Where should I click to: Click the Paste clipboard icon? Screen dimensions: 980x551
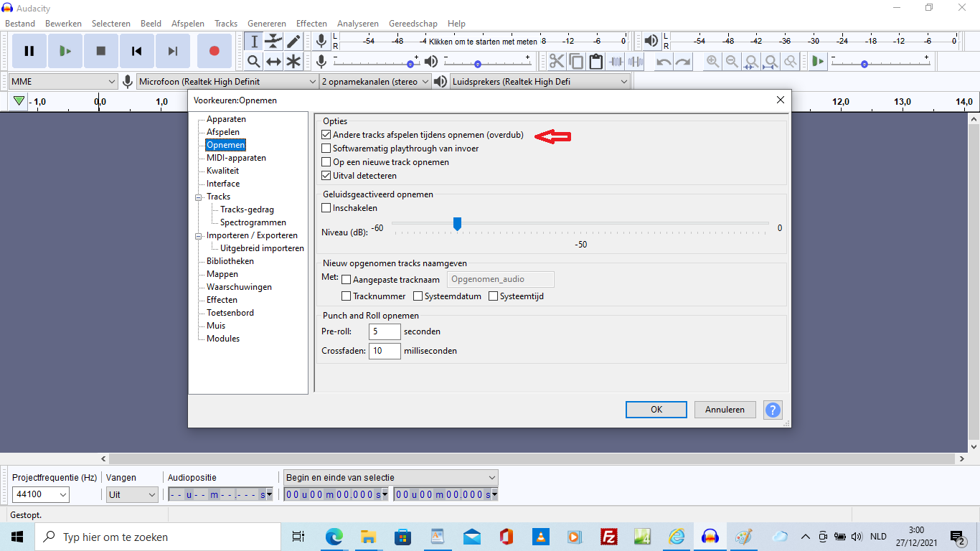pos(595,62)
